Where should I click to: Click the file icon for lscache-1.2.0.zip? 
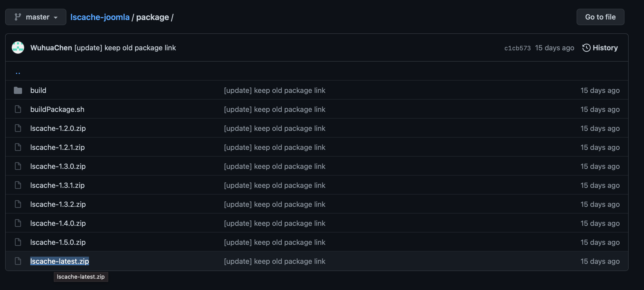click(18, 128)
